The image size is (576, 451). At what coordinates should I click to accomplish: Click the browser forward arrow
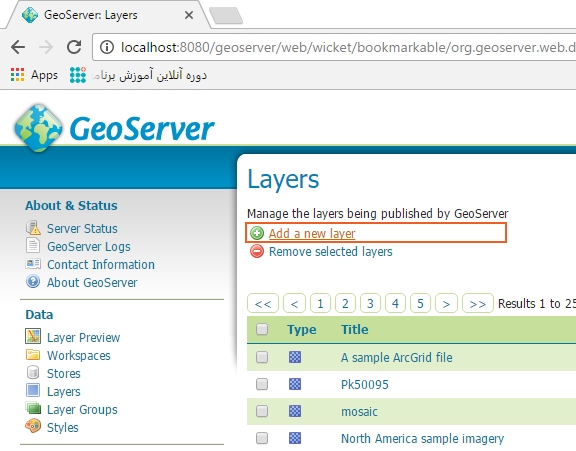pos(46,47)
